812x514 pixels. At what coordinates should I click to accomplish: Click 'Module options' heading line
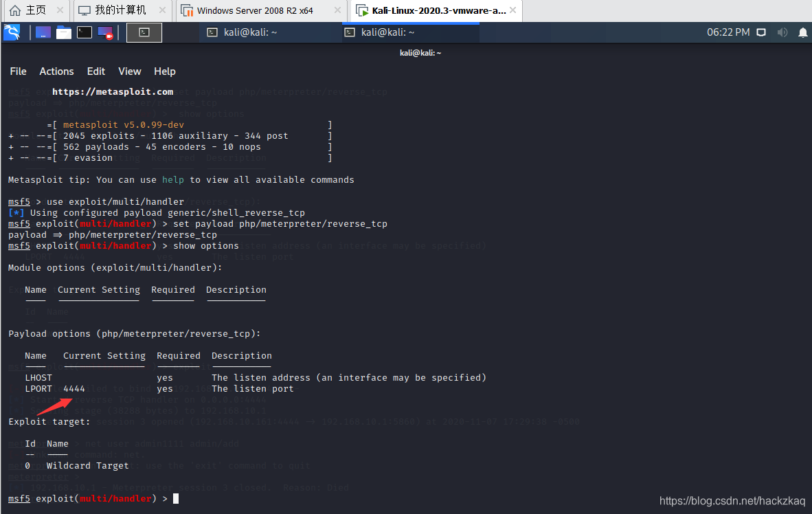point(115,268)
